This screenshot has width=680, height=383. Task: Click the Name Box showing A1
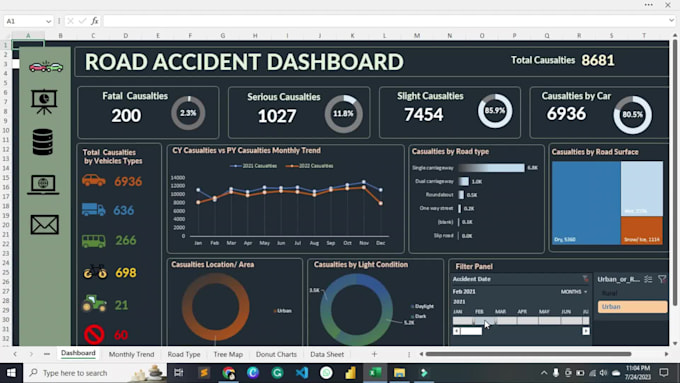click(x=24, y=21)
